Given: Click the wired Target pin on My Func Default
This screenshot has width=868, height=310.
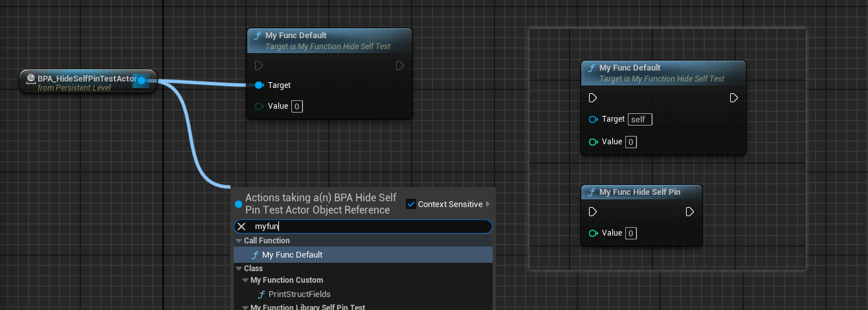Looking at the screenshot, I should (x=259, y=85).
